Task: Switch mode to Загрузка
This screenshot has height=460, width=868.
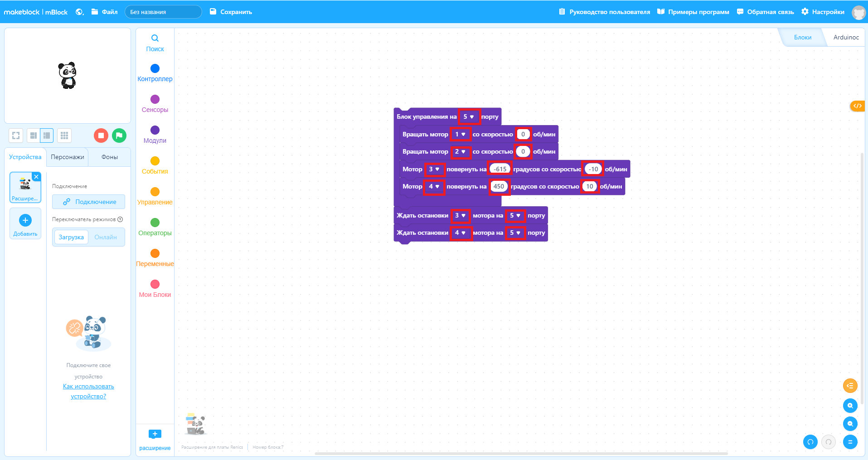Action: (x=71, y=237)
